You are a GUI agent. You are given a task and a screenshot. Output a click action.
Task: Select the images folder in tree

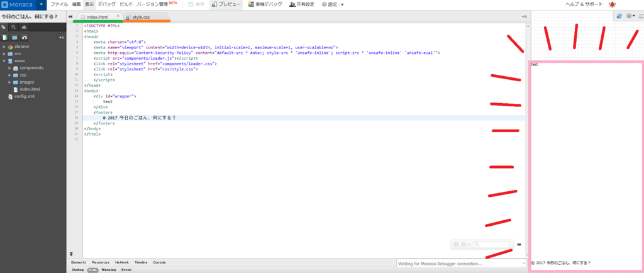pos(27,82)
